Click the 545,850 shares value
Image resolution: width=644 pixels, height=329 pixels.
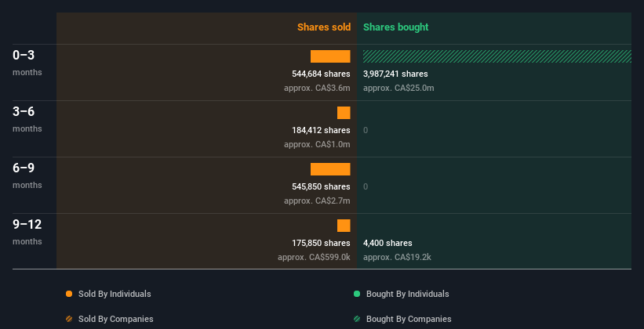[x=321, y=186]
